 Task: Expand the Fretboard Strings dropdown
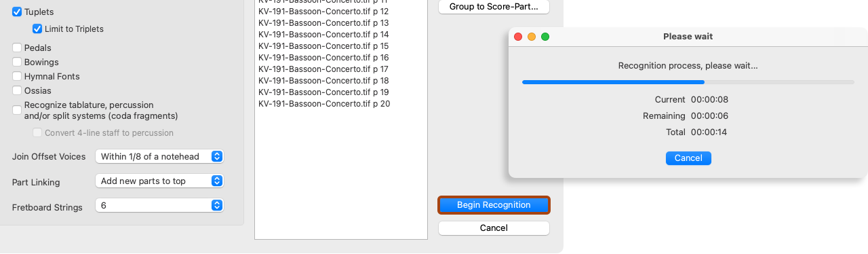click(x=159, y=205)
